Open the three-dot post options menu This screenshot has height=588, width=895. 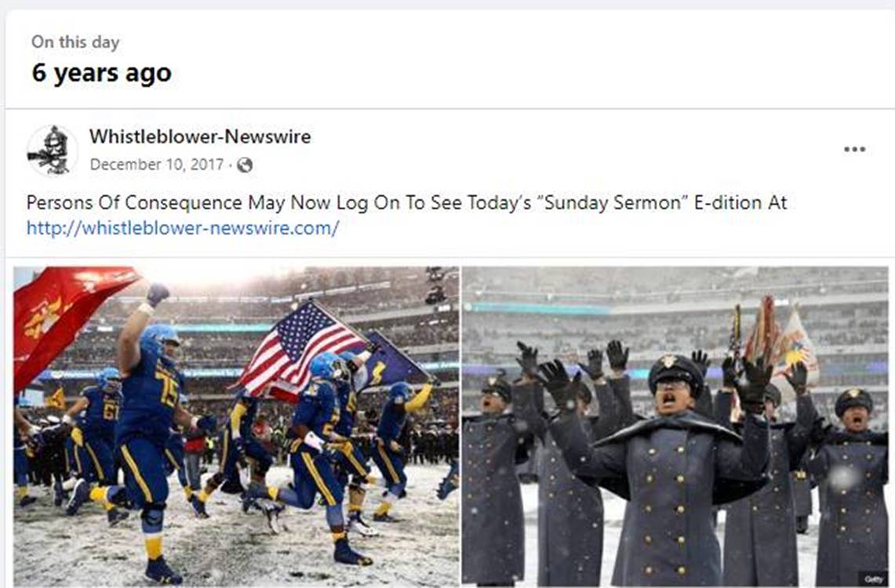pos(854,150)
